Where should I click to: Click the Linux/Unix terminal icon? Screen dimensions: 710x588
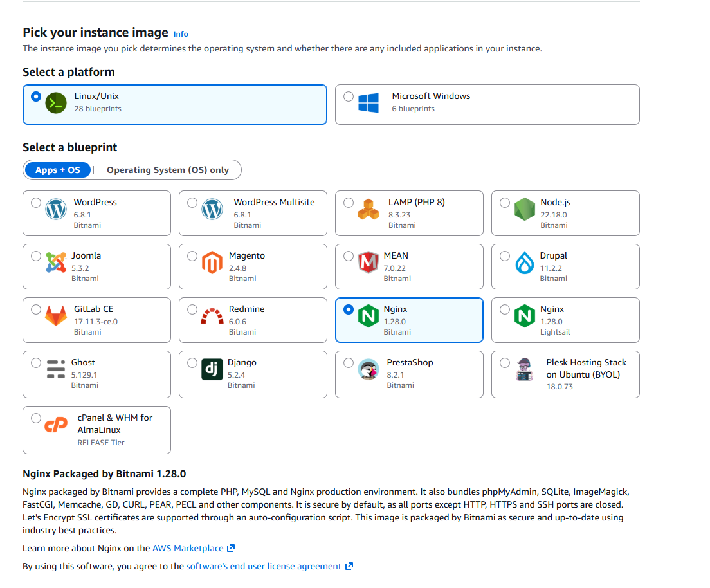(x=56, y=103)
